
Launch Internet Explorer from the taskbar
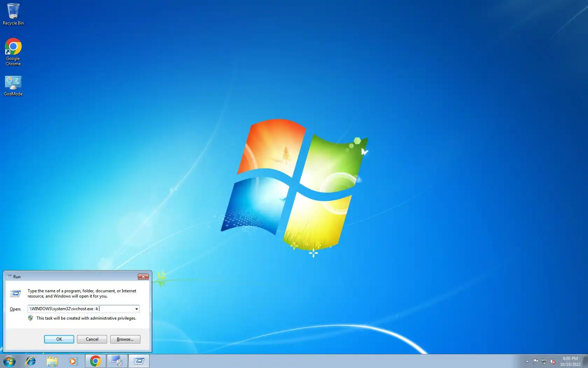31,361
